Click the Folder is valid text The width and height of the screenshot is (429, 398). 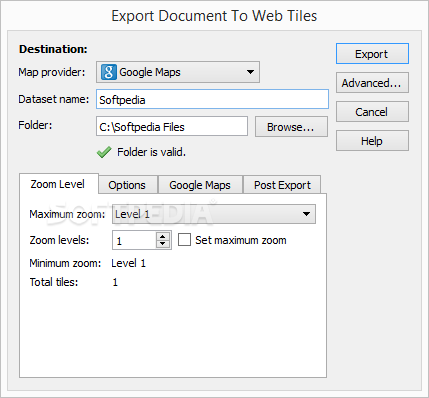tap(151, 152)
